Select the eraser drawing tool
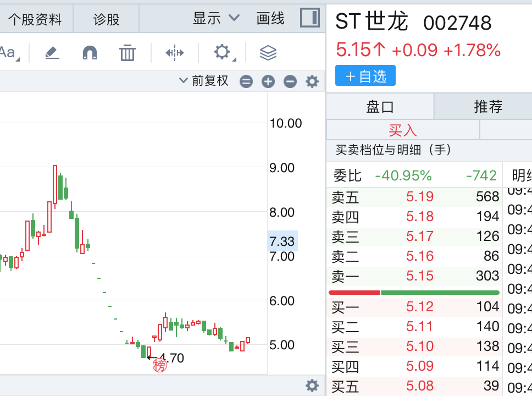 pos(52,53)
